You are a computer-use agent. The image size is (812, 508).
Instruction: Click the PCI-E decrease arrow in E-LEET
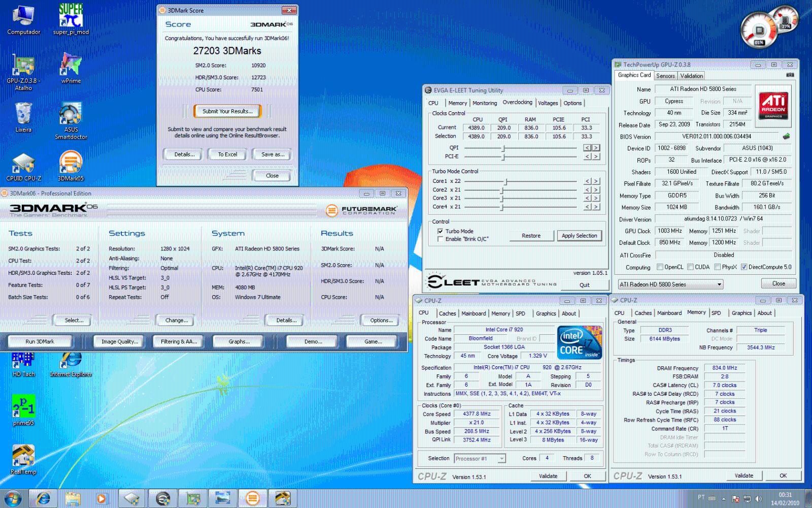587,156
